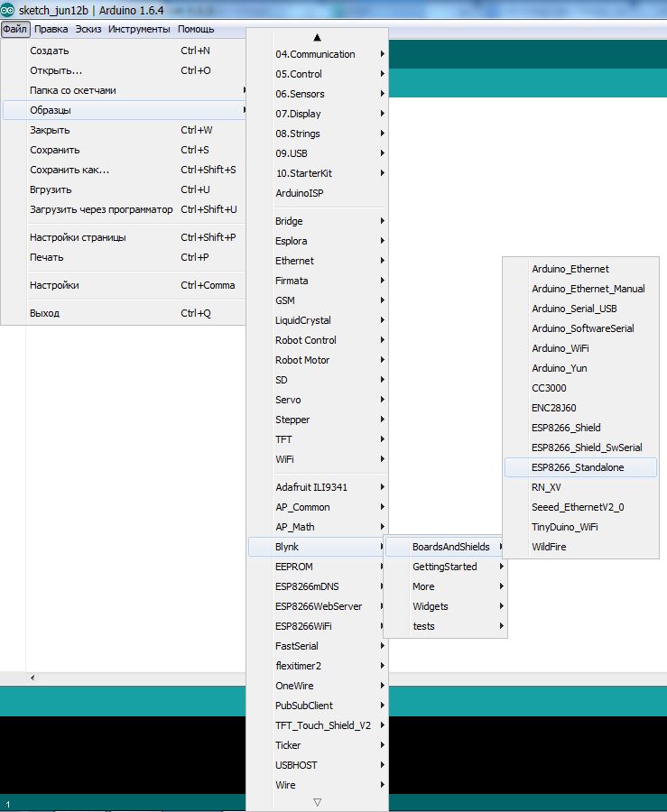The width and height of the screenshot is (667, 812).
Task: Expand Ethernet library examples
Action: point(318,261)
